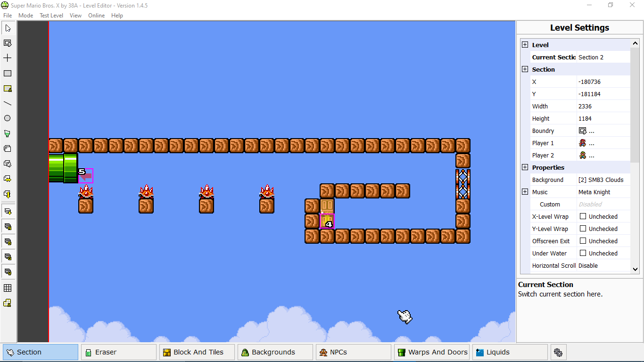Expand the Music property node
This screenshot has width=644, height=362.
point(525,192)
